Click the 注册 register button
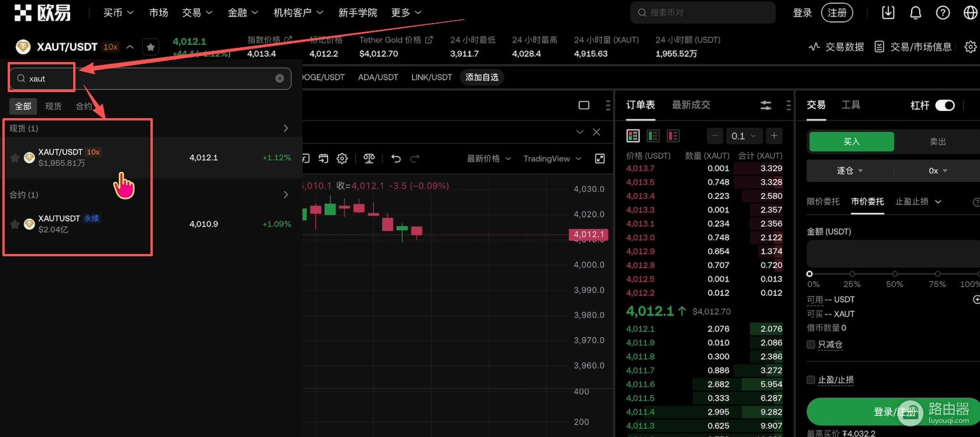 pos(837,12)
